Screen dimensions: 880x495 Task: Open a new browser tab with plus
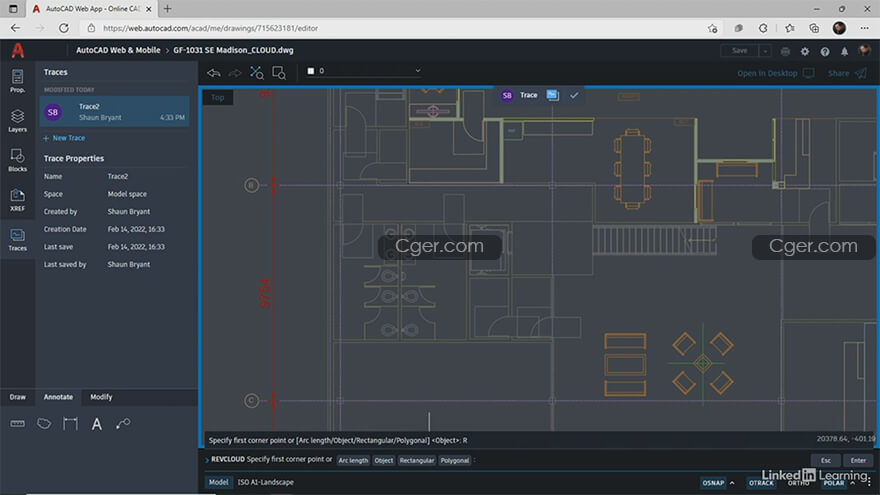(x=167, y=8)
